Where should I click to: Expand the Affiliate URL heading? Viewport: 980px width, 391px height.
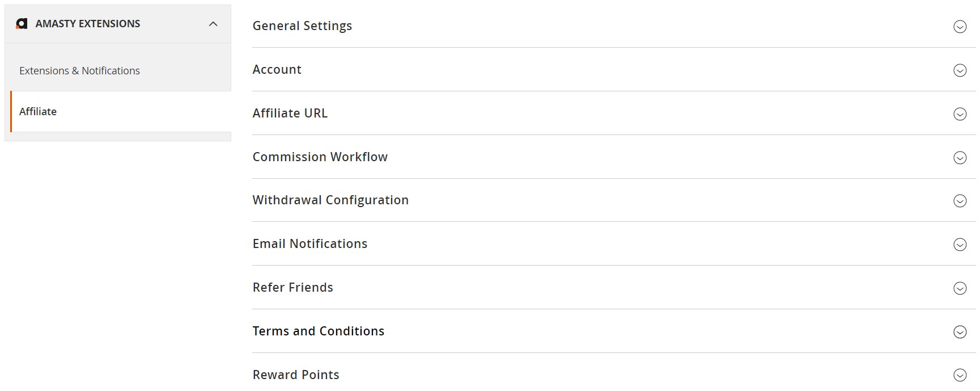click(x=290, y=113)
